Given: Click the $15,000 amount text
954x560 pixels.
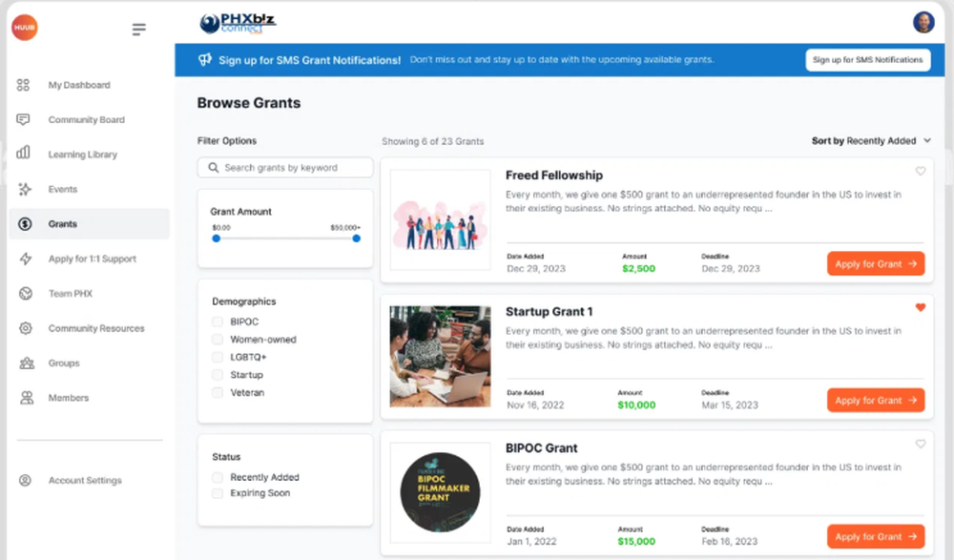Looking at the screenshot, I should coord(636,541).
